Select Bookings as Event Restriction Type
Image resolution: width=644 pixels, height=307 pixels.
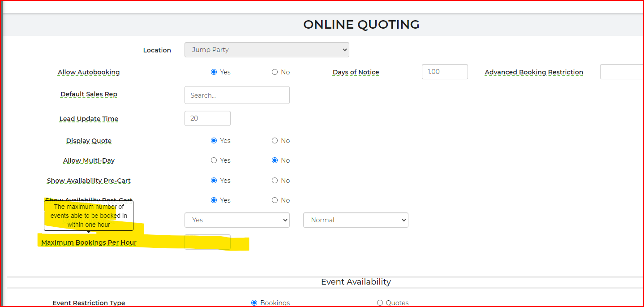254,303
